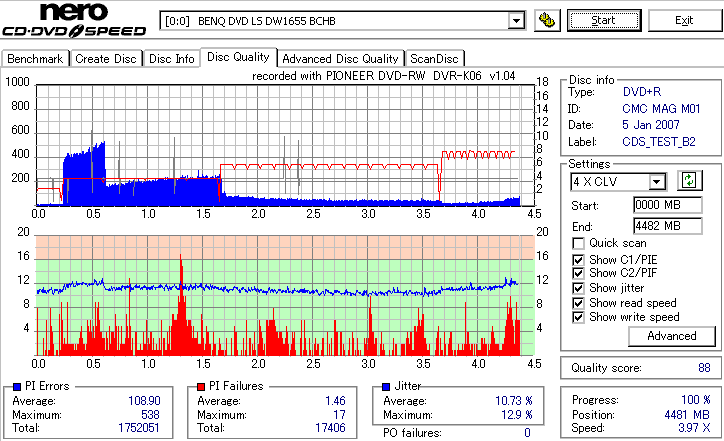Viewport: 724px width, 441px height.
Task: Click the Position value 4481 MB
Action: [687, 415]
